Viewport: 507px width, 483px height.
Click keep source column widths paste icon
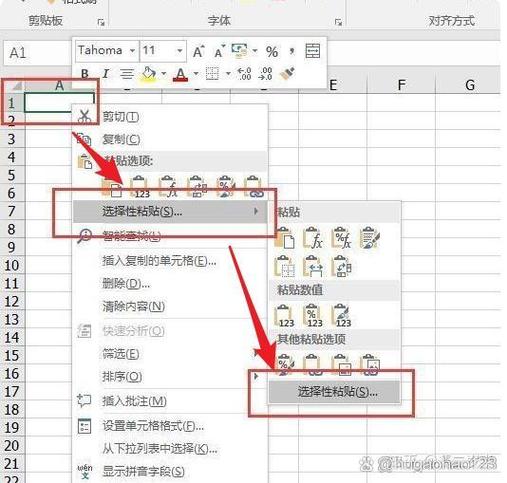coord(313,266)
